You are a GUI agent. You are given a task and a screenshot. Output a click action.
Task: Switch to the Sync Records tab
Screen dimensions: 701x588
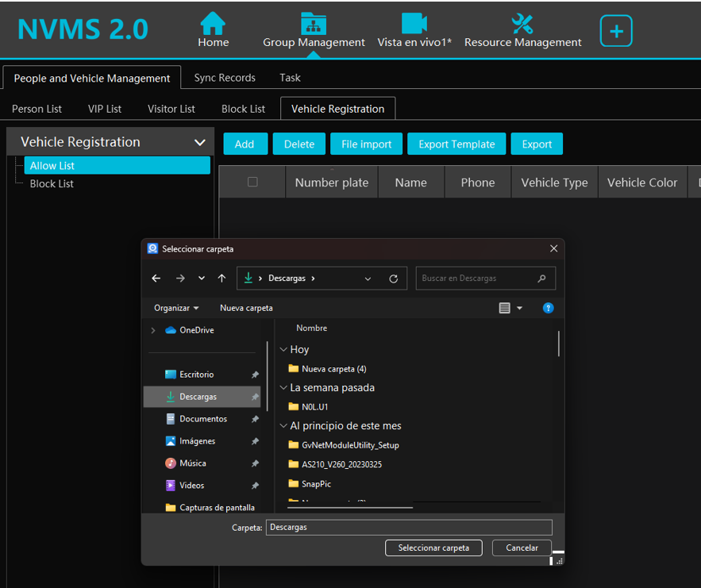tap(225, 78)
